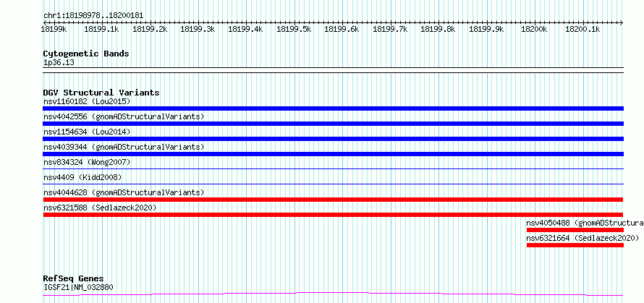This screenshot has height=303, width=644.
Task: Select the 1p36.13 cytogenetic band bar
Action: [333, 70]
